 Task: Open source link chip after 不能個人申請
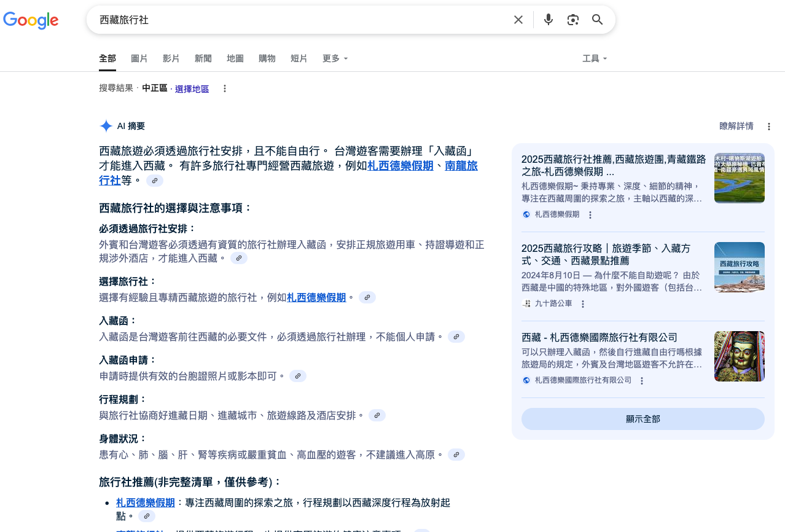(x=456, y=337)
